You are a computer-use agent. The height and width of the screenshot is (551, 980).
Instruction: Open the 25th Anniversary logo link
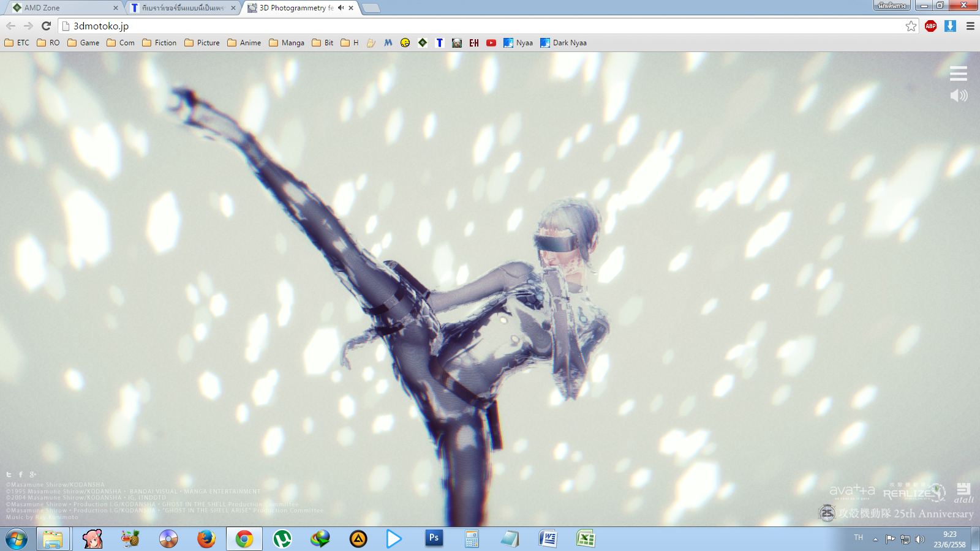point(896,513)
